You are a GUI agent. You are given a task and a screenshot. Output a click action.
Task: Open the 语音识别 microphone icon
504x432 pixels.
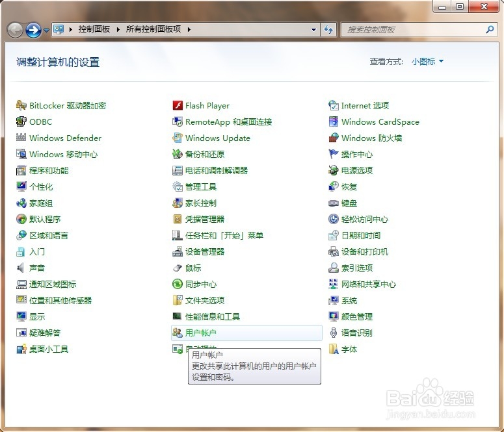coord(334,333)
